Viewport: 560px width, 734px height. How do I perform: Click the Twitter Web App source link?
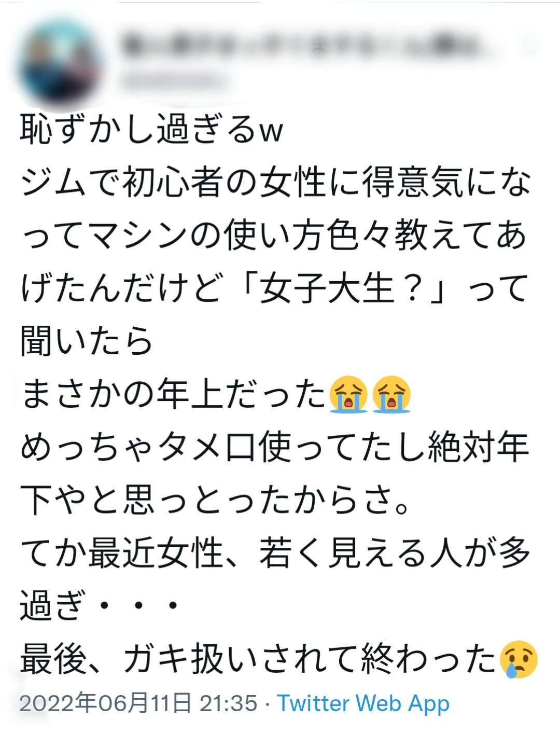pos(363,703)
